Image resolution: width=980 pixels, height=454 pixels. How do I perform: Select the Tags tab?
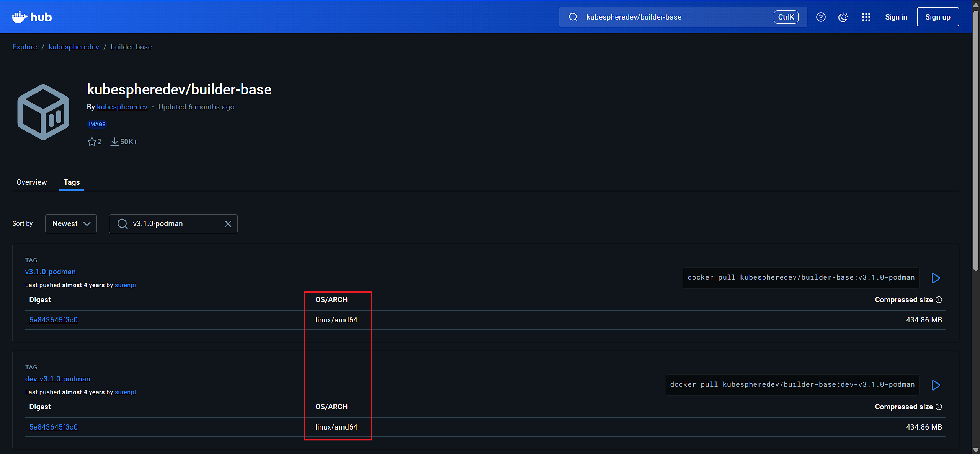click(x=72, y=182)
